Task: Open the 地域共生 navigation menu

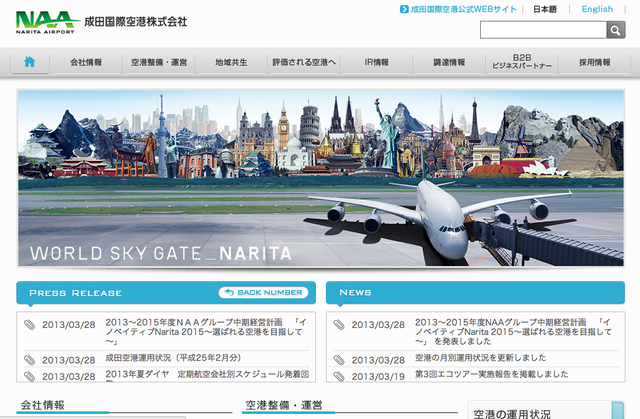Action: [231, 62]
